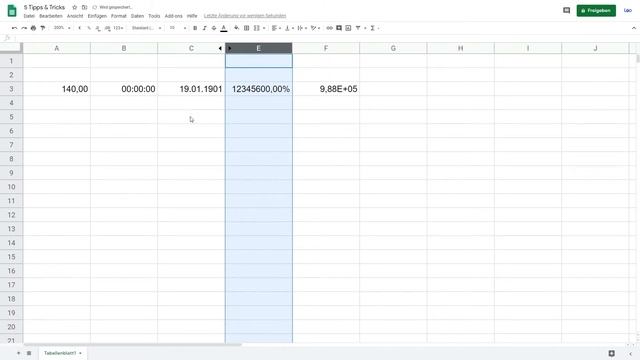Select column F header
The height and width of the screenshot is (360, 640).
tap(326, 48)
